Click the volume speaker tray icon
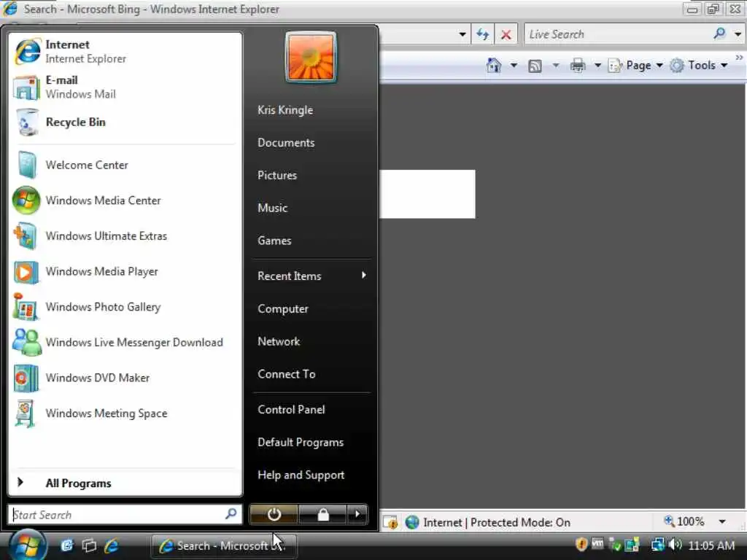The width and height of the screenshot is (747, 560). click(x=675, y=544)
